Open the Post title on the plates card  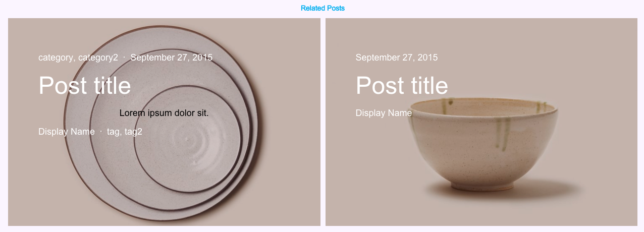tap(85, 85)
